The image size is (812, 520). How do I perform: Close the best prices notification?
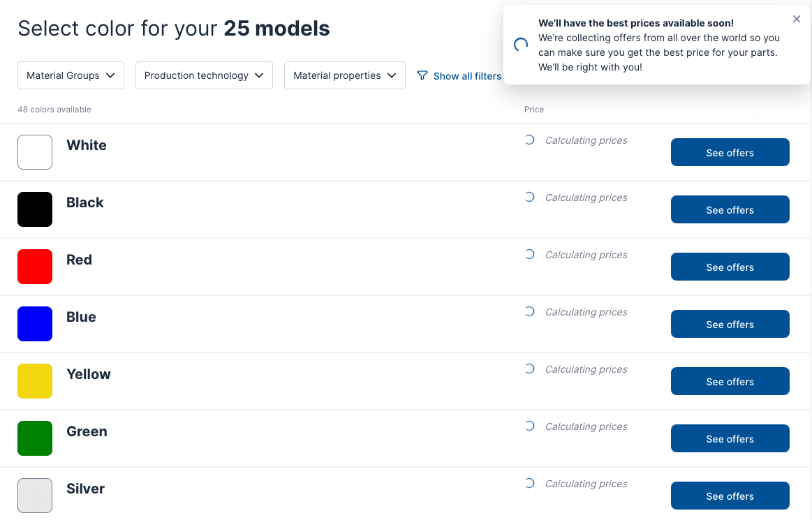[797, 19]
